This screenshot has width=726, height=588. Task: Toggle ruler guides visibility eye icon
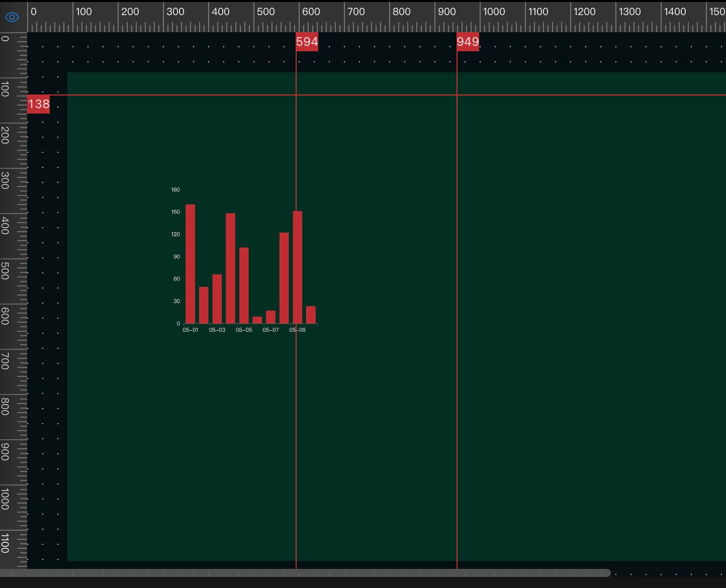point(12,17)
